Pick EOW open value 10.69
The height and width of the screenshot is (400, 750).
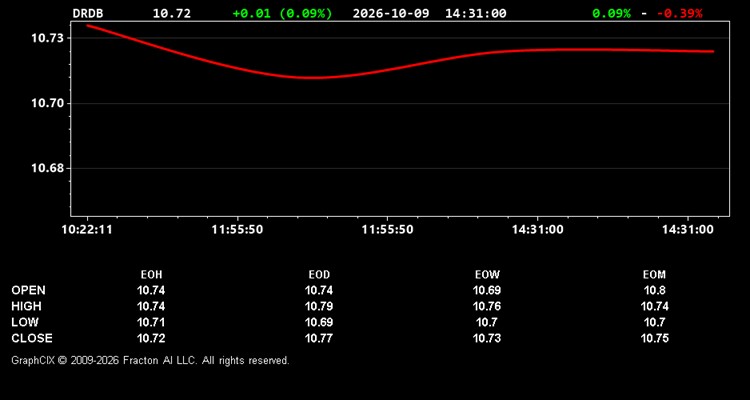487,290
